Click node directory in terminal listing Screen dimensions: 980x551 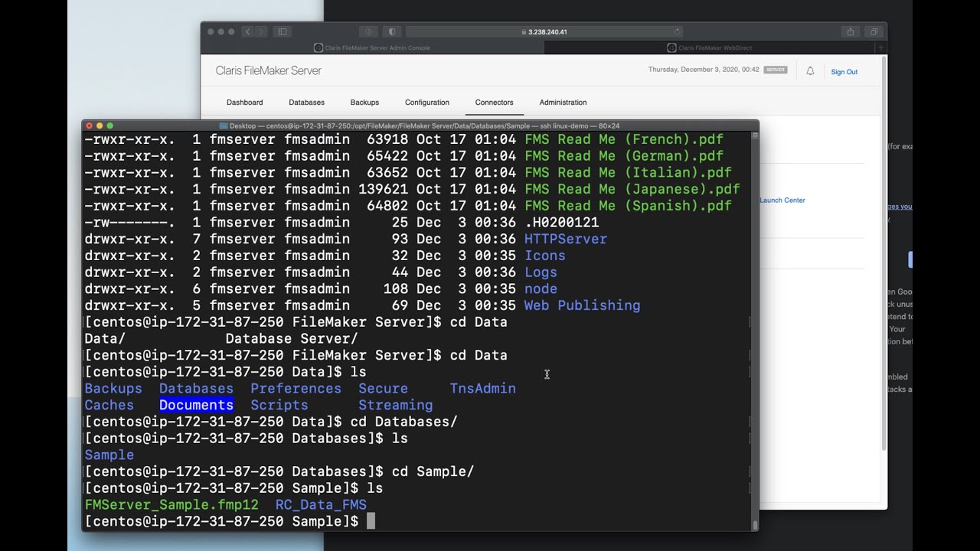point(541,289)
